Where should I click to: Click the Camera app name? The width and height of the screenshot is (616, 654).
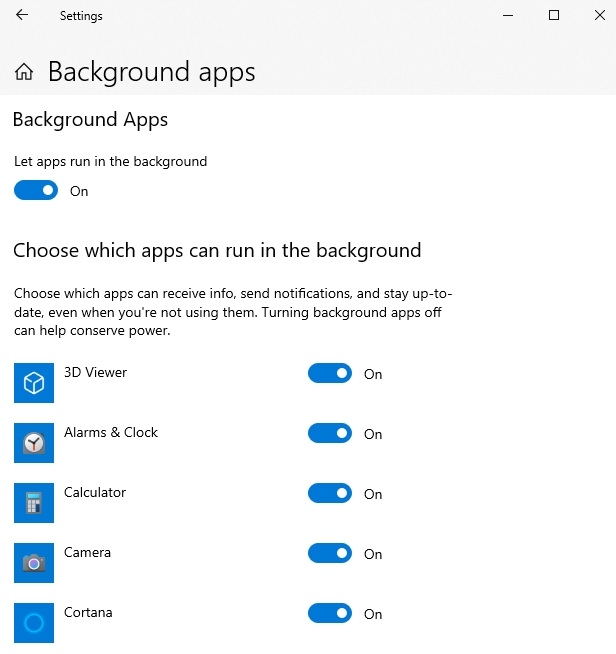[x=87, y=552]
